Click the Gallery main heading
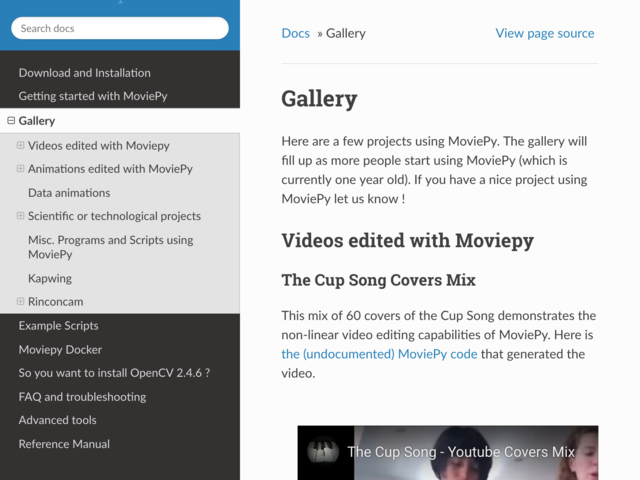 click(319, 99)
